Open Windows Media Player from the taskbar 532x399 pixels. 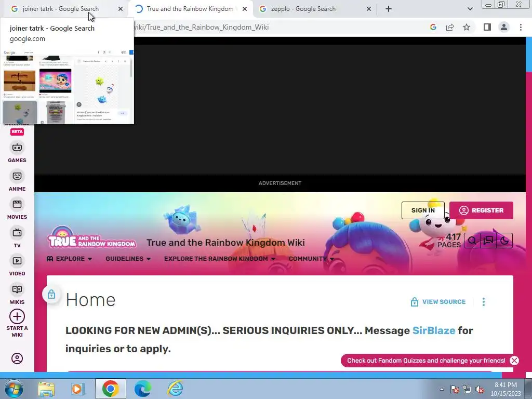[77, 389]
